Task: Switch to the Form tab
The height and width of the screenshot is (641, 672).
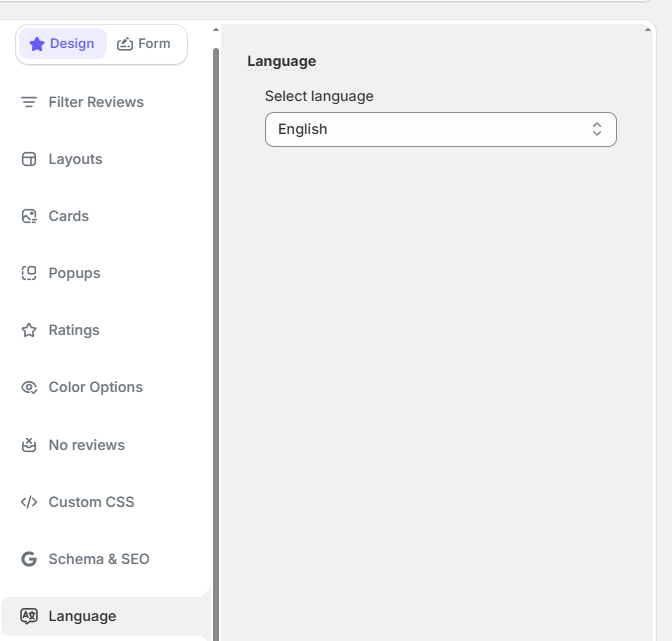Action: pyautogui.click(x=144, y=44)
